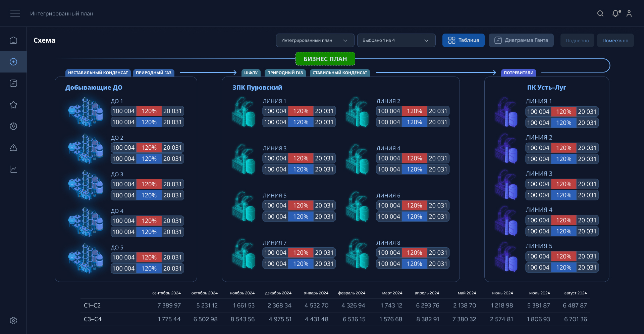Select the Потребители tag
The width and height of the screenshot is (644, 334).
click(x=518, y=73)
